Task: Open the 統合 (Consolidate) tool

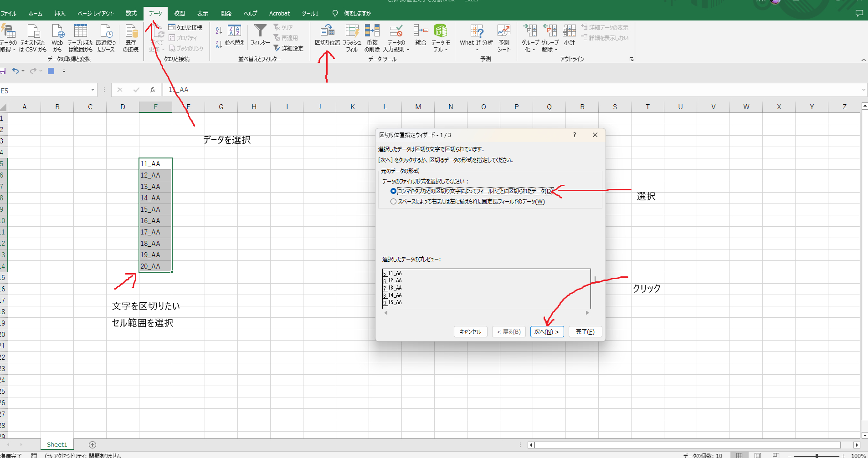Action: click(x=421, y=36)
